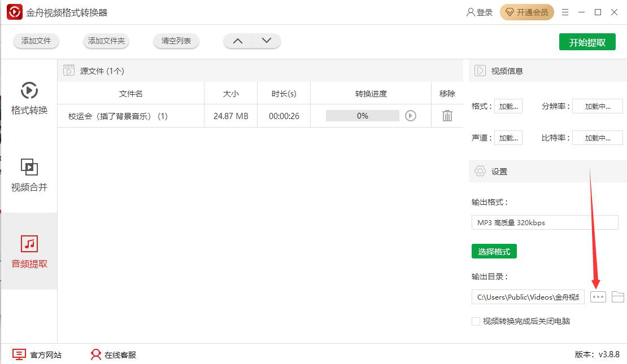Minimize the converter window
This screenshot has height=364, width=627.
coord(581,12)
